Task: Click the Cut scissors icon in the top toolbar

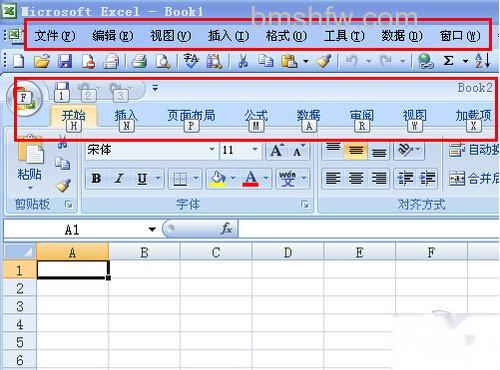Action: click(243, 61)
